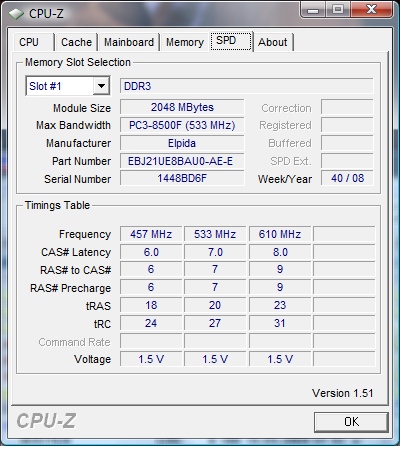Viewport: 400px width, 450px height.
Task: Click tRC value 24
Action: [151, 323]
